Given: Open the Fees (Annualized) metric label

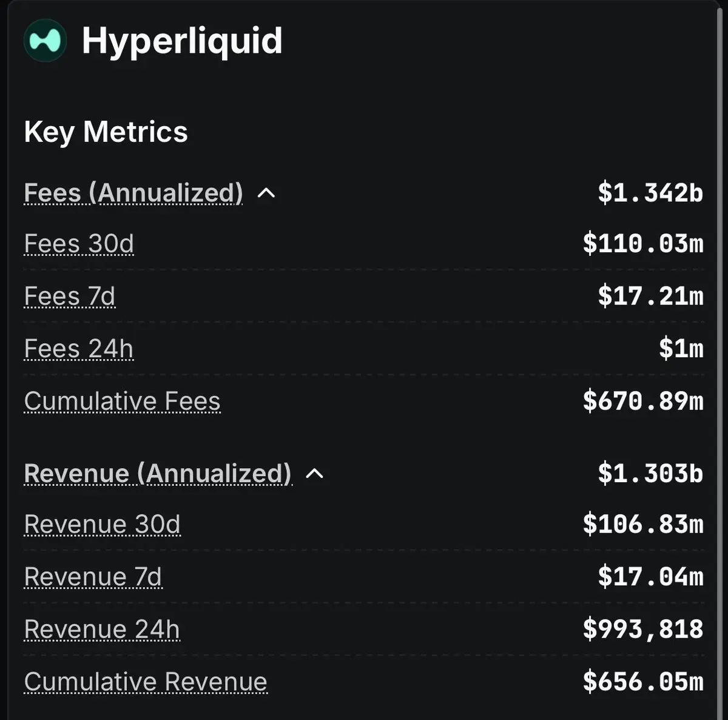Looking at the screenshot, I should (x=133, y=193).
